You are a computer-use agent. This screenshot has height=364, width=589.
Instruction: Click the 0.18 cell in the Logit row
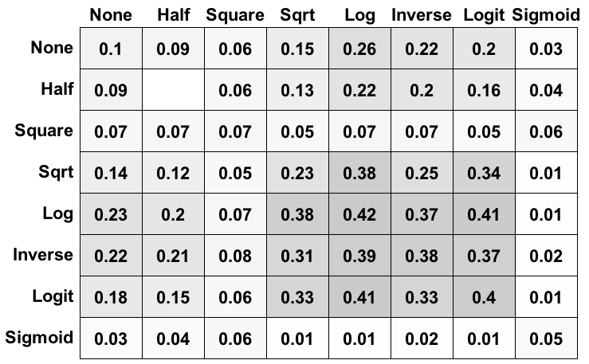pos(111,297)
